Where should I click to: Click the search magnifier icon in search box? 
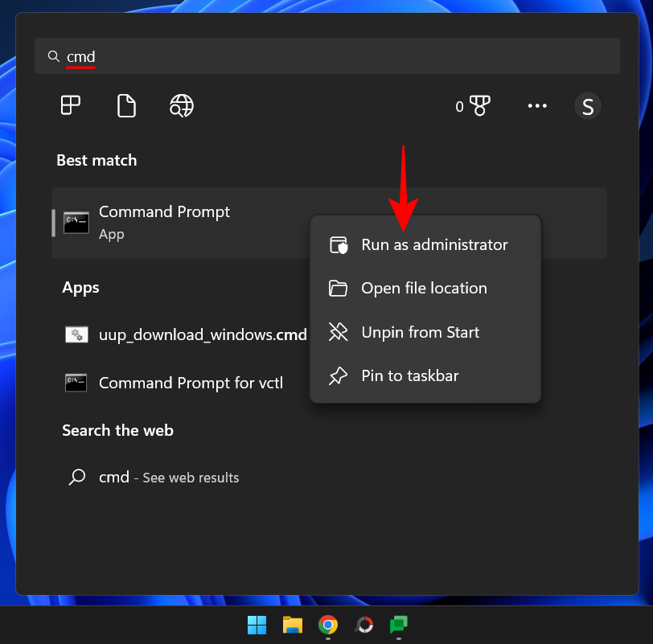[52, 56]
